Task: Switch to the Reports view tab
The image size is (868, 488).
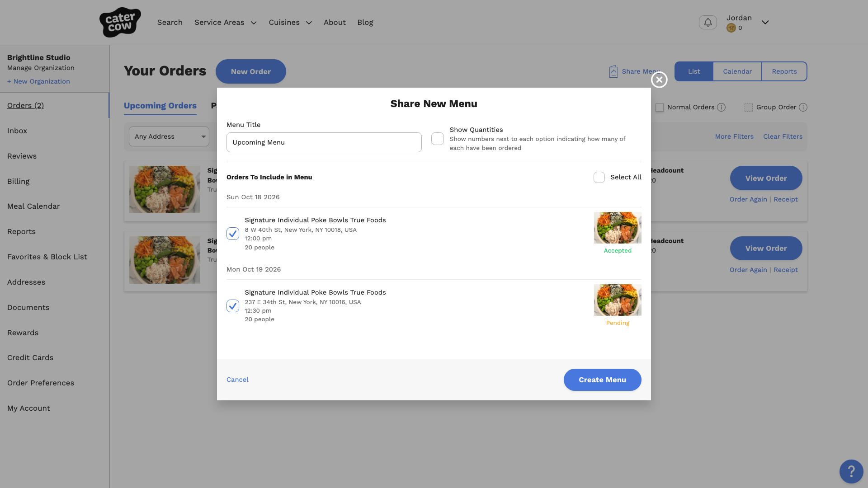Action: pyautogui.click(x=784, y=71)
